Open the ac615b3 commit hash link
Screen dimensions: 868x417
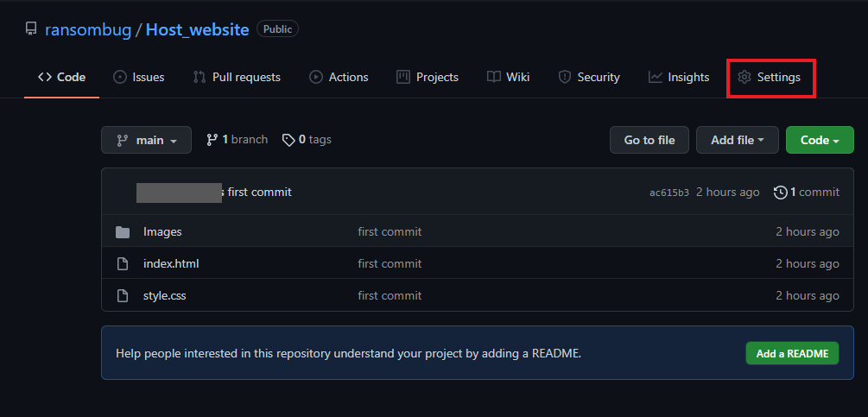(x=669, y=193)
